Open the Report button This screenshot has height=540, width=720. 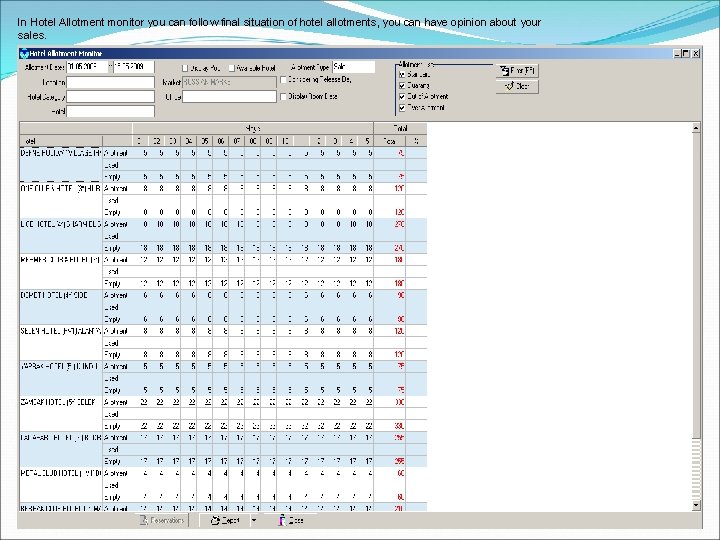pyautogui.click(x=225, y=520)
